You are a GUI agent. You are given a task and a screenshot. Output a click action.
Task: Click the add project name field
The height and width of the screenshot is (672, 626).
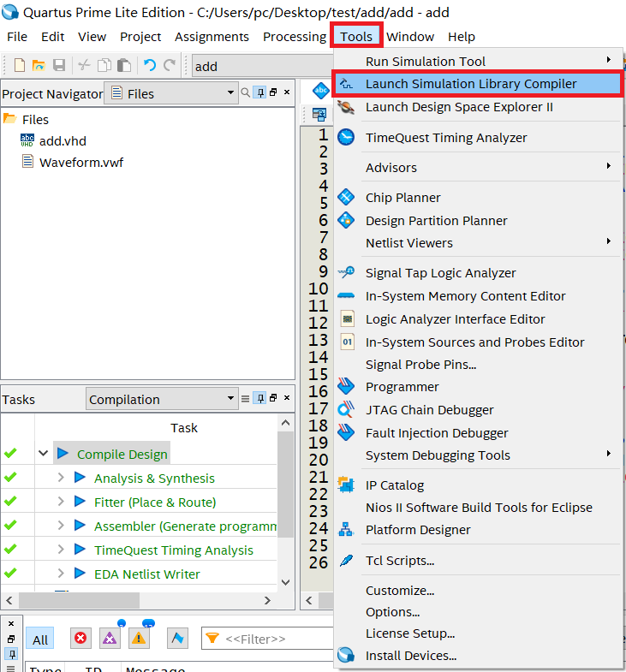click(262, 66)
